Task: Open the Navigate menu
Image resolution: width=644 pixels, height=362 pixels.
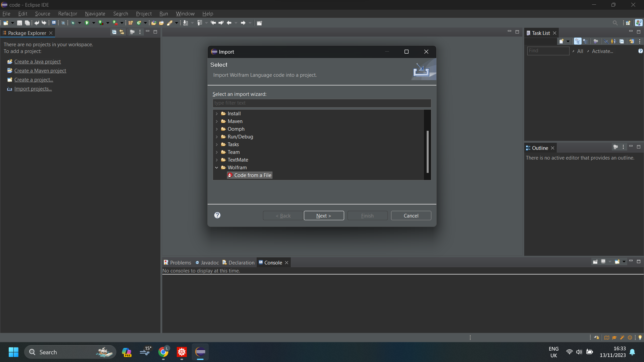Action: (x=95, y=14)
